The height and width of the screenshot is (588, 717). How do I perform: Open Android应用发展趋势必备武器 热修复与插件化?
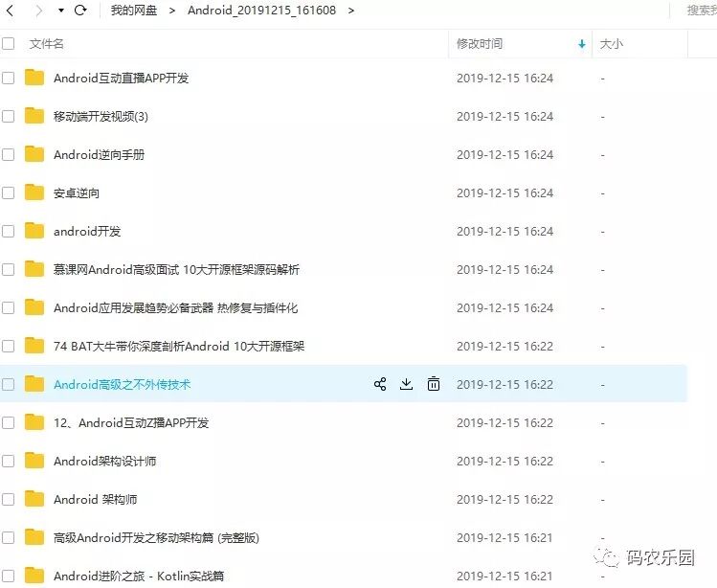click(175, 308)
